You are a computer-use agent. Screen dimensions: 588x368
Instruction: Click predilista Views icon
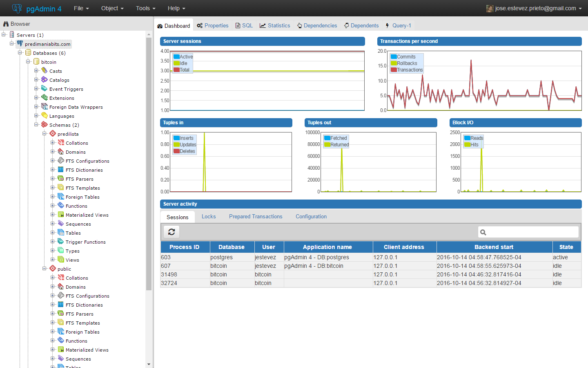pos(61,260)
